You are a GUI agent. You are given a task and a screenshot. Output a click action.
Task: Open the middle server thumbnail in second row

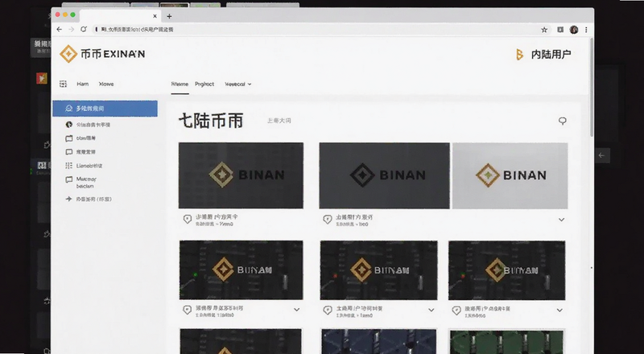coord(378,270)
